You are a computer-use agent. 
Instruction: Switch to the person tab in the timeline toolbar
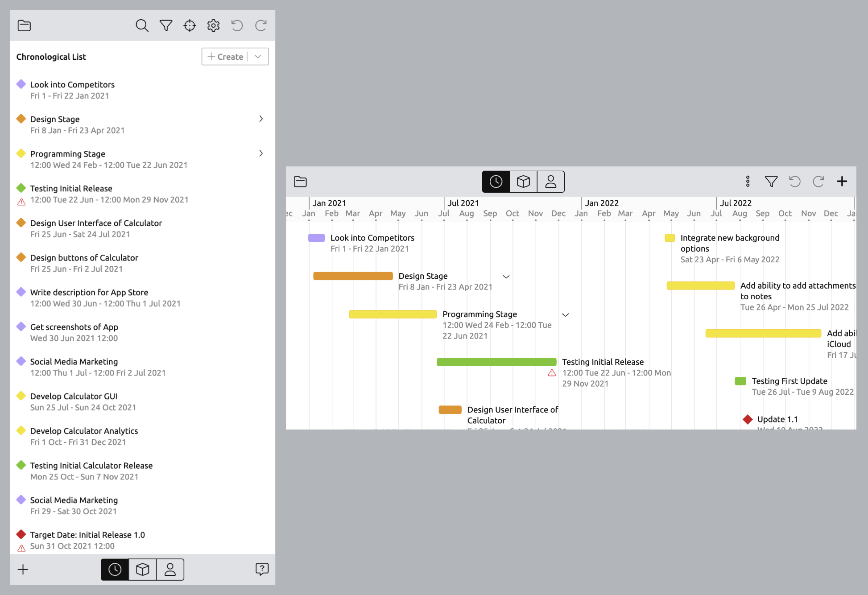click(551, 182)
